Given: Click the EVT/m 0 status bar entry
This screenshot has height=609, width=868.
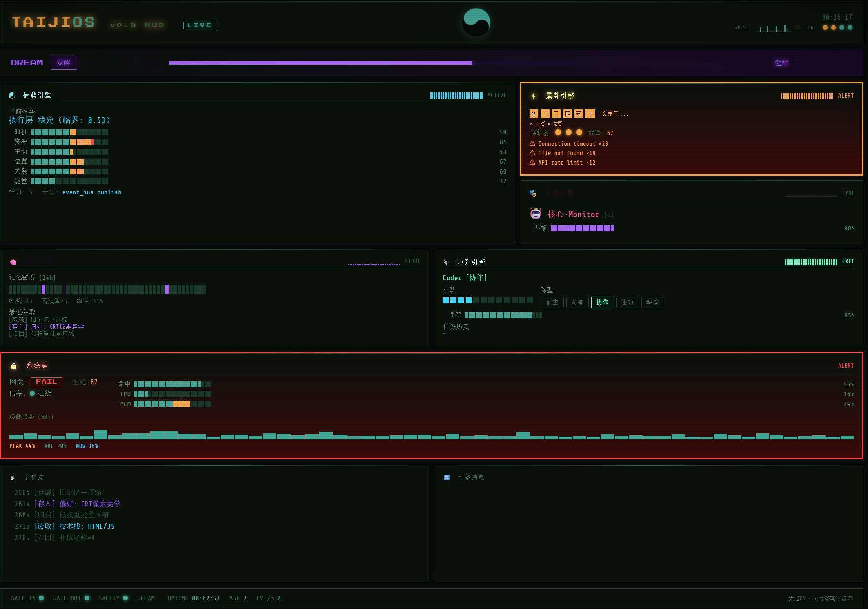Looking at the screenshot, I should 269,598.
